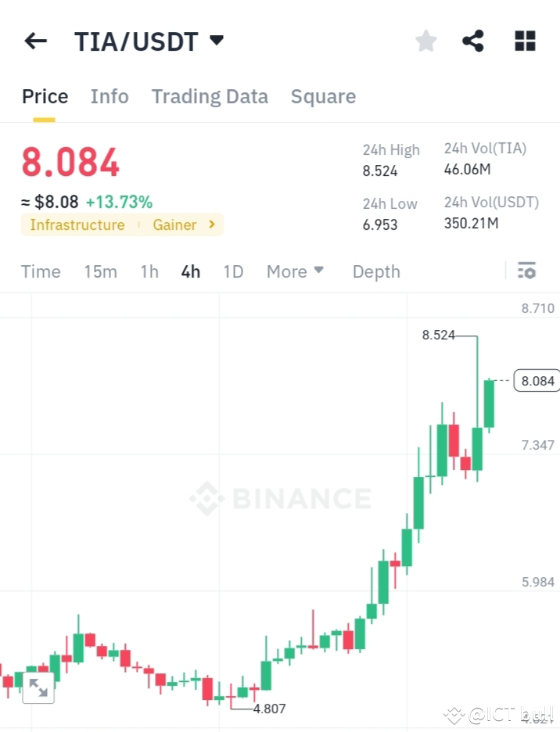This screenshot has height=732, width=560.
Task: Open the More timeframes dropdown
Action: pyautogui.click(x=295, y=271)
